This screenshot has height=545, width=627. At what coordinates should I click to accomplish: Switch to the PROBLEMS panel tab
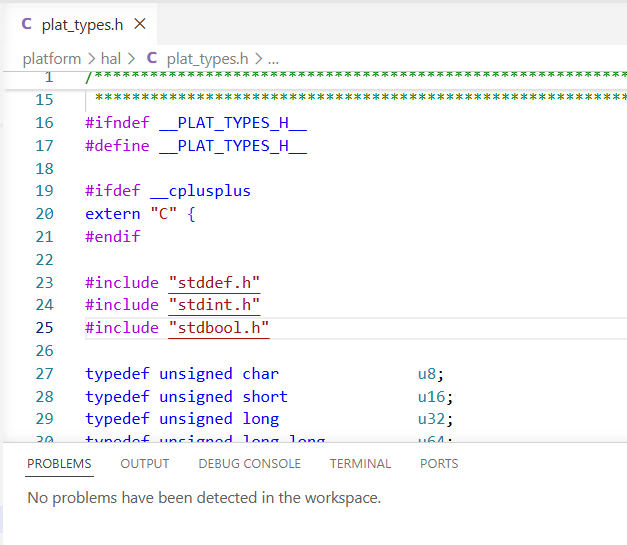[x=59, y=463]
